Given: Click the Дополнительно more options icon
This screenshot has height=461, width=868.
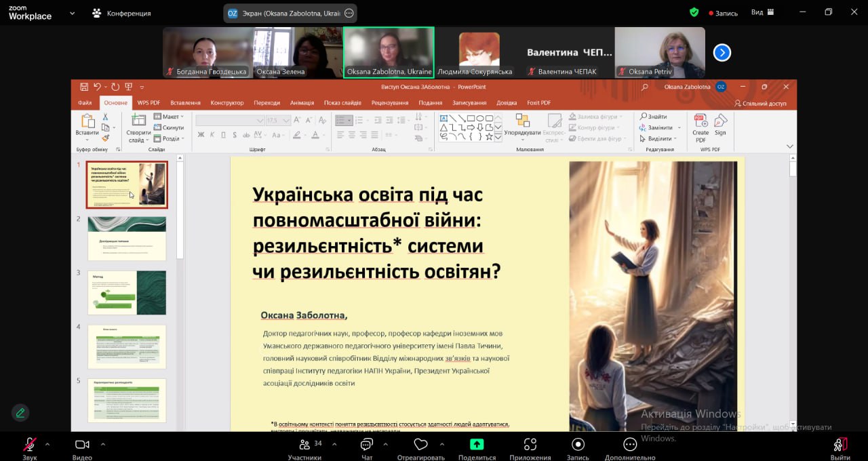Looking at the screenshot, I should (630, 445).
